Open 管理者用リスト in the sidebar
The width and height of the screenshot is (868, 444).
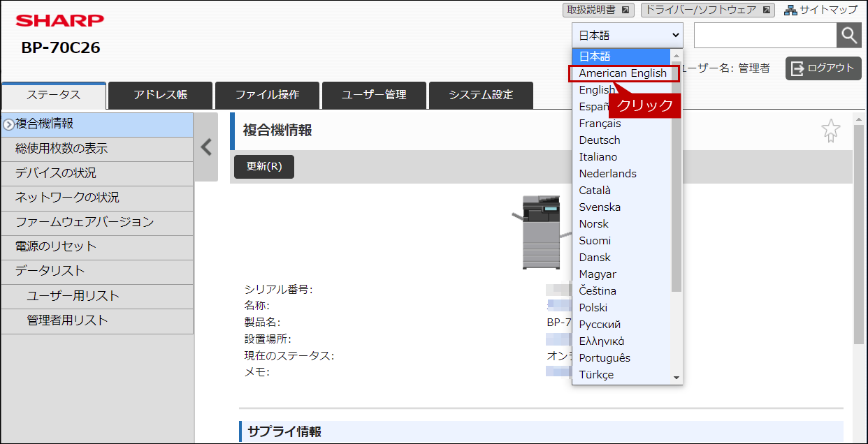coord(97,320)
